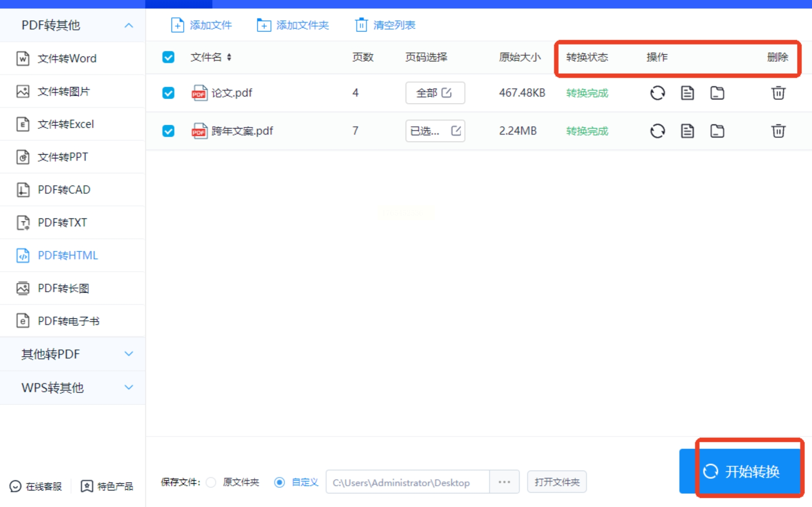
Task: Open output folder icon for 论文.pdf
Action: (x=717, y=93)
